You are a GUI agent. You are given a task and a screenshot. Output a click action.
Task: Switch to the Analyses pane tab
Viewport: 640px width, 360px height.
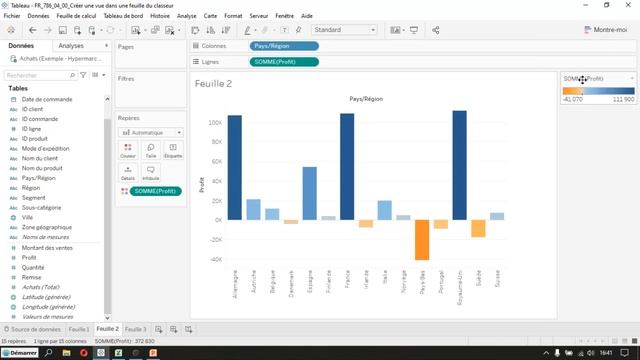pyautogui.click(x=71, y=46)
